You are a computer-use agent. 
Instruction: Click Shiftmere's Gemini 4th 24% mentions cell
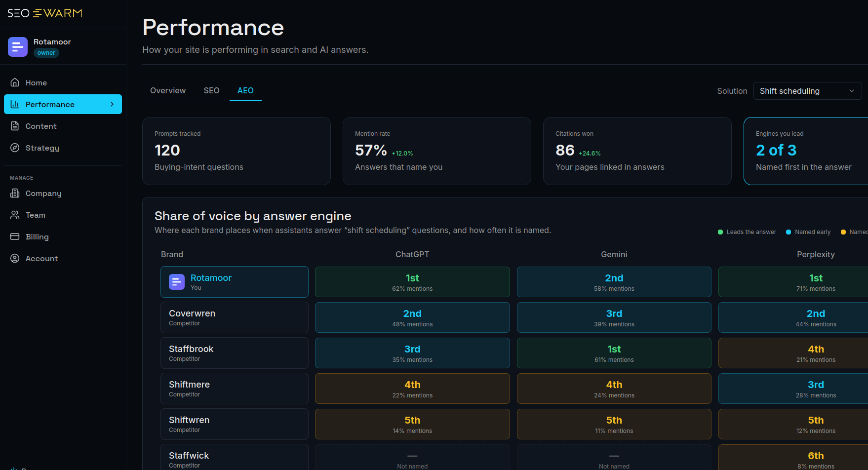[x=614, y=389]
